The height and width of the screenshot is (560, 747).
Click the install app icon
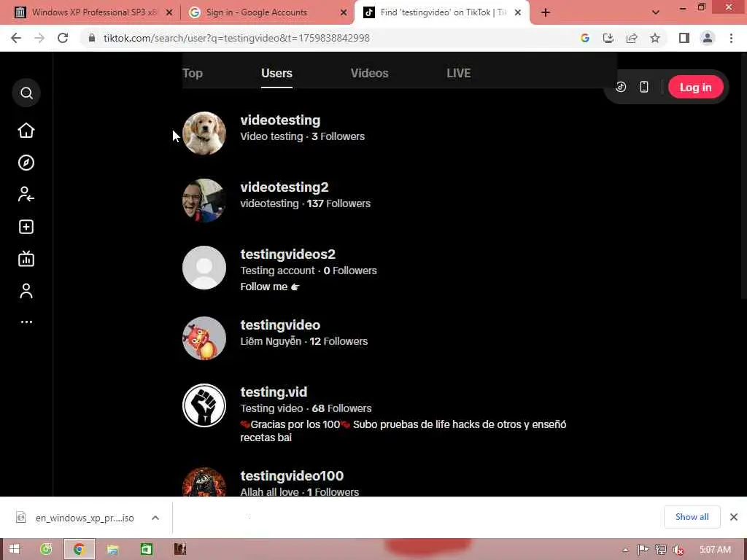click(608, 38)
